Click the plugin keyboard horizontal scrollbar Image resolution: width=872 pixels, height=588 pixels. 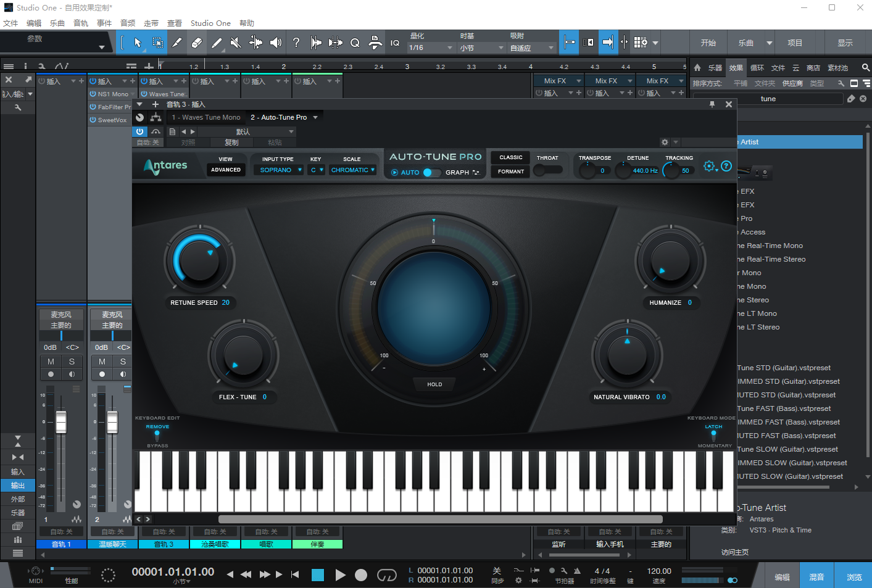coord(440,520)
